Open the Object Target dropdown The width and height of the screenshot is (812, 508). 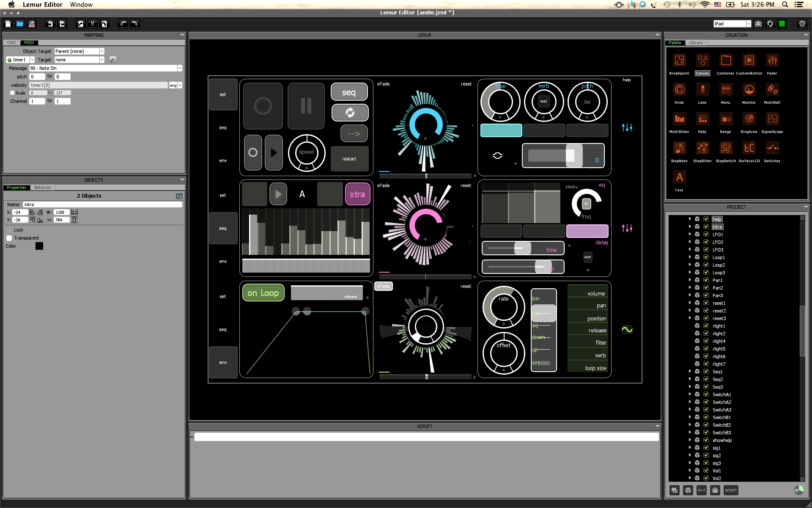(x=102, y=51)
